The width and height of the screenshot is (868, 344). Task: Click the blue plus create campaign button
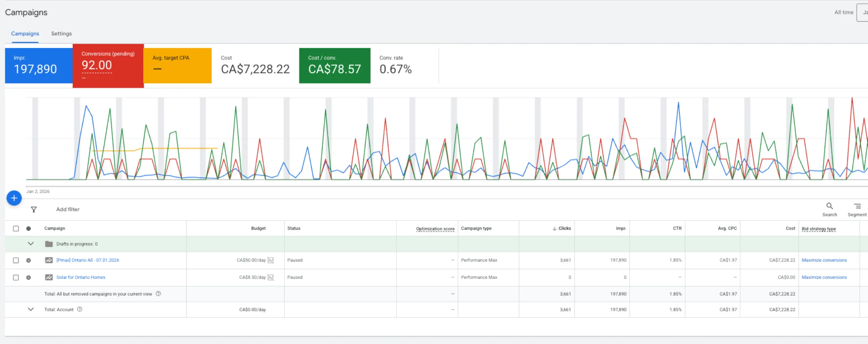pyautogui.click(x=14, y=198)
